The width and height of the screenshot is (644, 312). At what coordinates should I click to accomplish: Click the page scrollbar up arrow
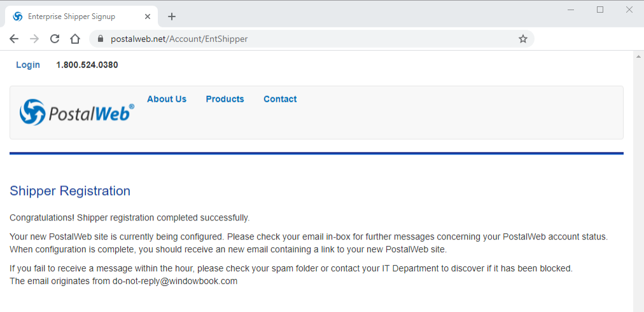click(638, 56)
